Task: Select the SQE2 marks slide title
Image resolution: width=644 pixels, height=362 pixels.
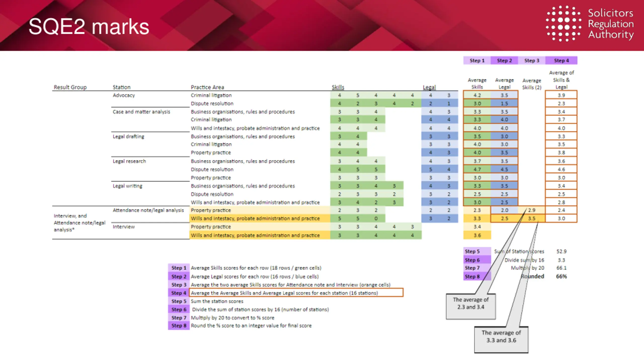Action: (89, 26)
